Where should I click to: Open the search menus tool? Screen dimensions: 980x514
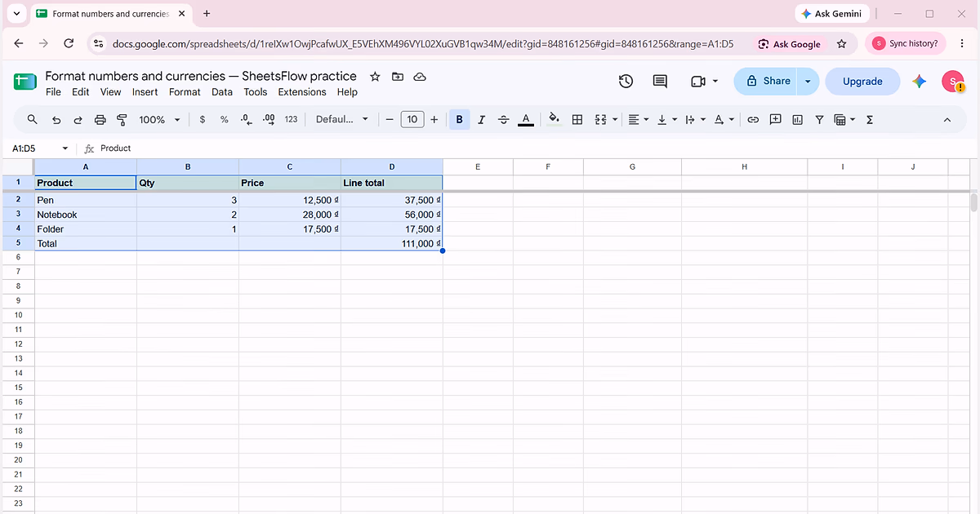(33, 119)
